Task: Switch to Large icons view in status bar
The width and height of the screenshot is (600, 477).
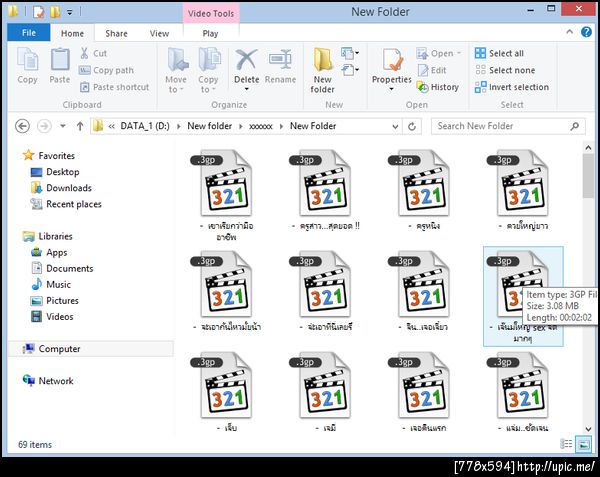Action: (584, 444)
